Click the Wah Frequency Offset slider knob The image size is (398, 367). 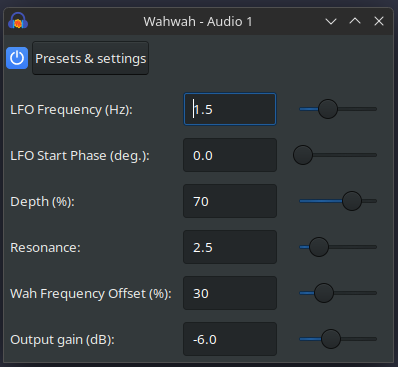click(x=324, y=293)
